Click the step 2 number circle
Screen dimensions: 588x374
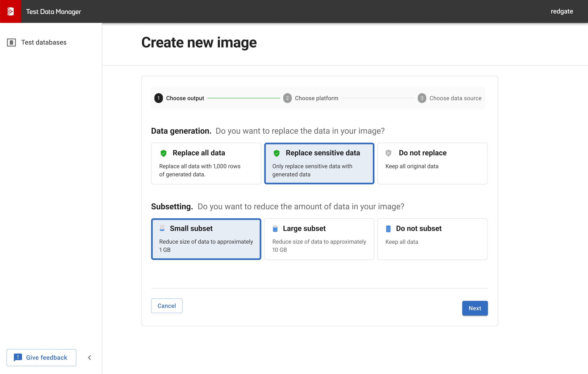287,98
